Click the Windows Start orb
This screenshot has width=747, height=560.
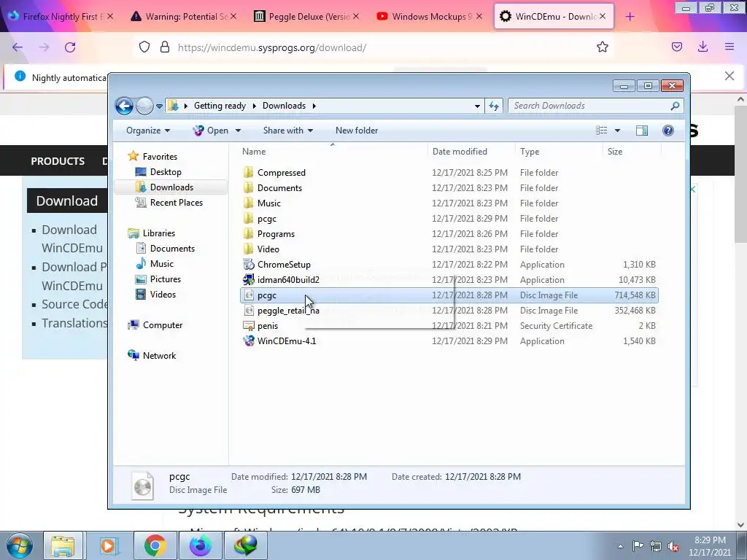19,545
